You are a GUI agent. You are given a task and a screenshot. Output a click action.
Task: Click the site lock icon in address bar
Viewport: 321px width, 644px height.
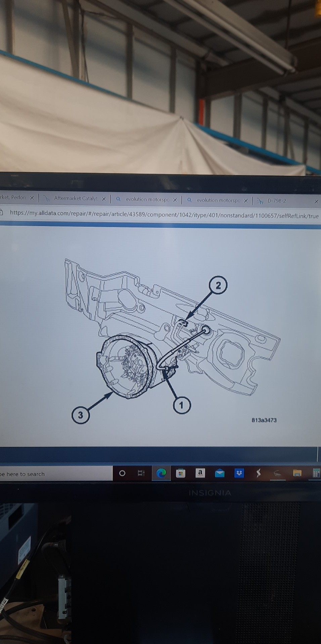pos(1,212)
